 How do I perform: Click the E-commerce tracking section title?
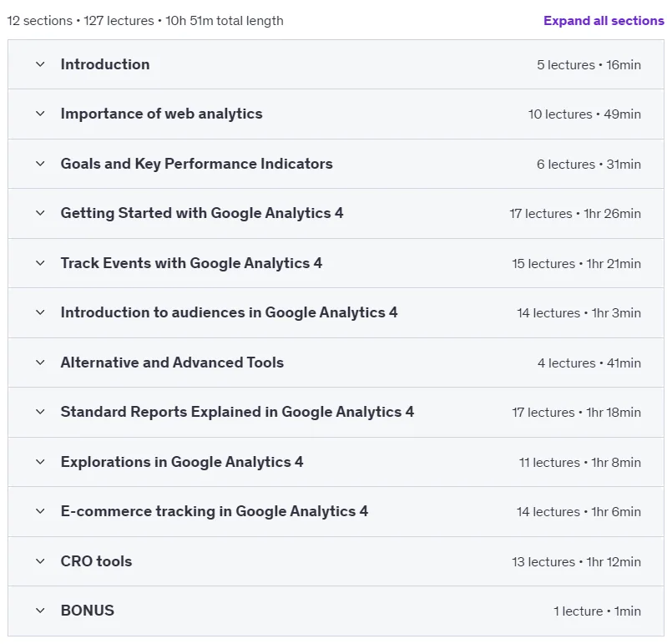215,511
